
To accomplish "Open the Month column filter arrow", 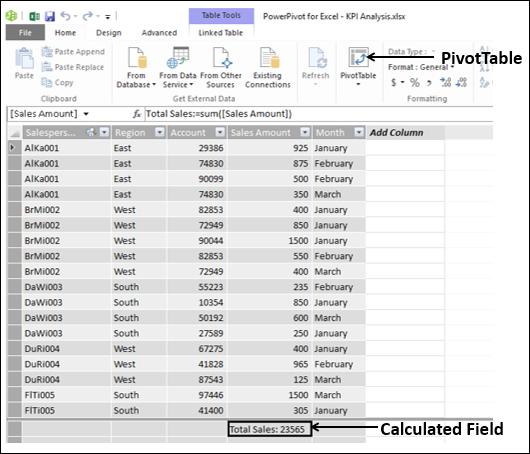I will 359,132.
